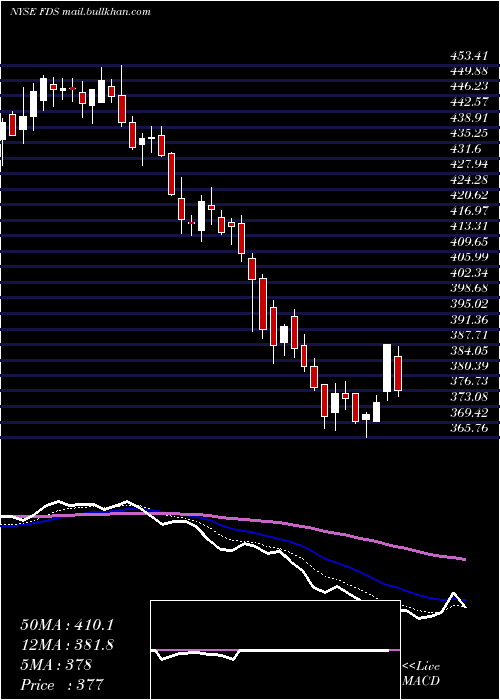
Task: Click the 369.42 price label
Action: pos(469,412)
